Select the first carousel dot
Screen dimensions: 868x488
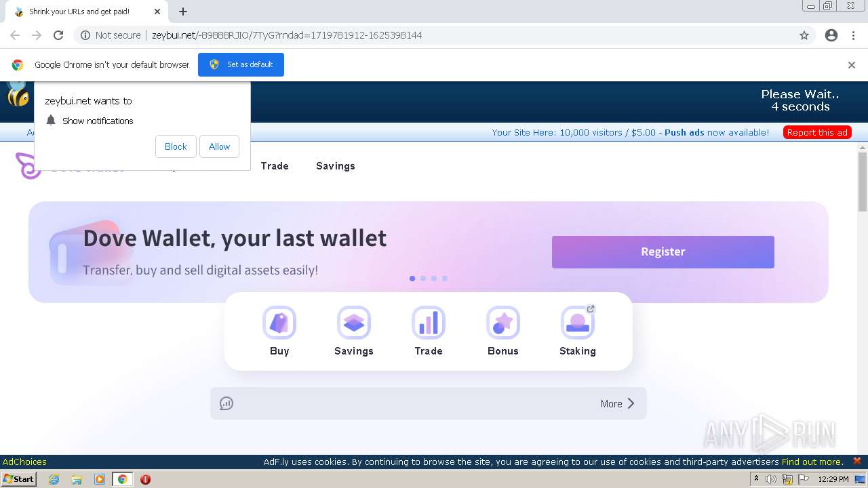(x=412, y=279)
